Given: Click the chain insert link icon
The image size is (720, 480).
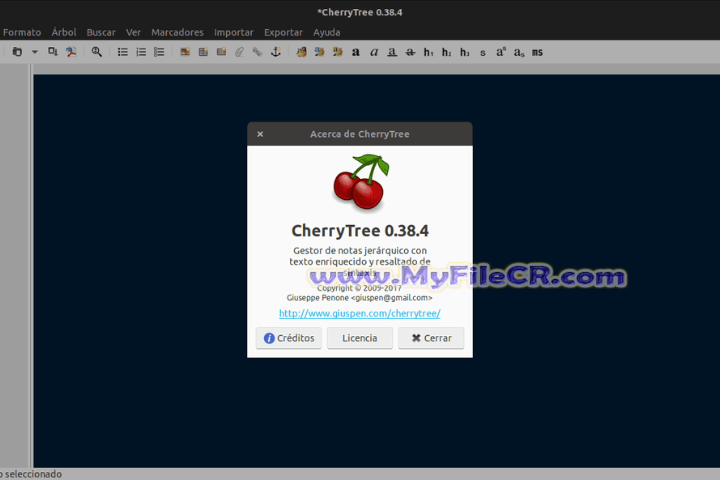Looking at the screenshot, I should [x=257, y=52].
